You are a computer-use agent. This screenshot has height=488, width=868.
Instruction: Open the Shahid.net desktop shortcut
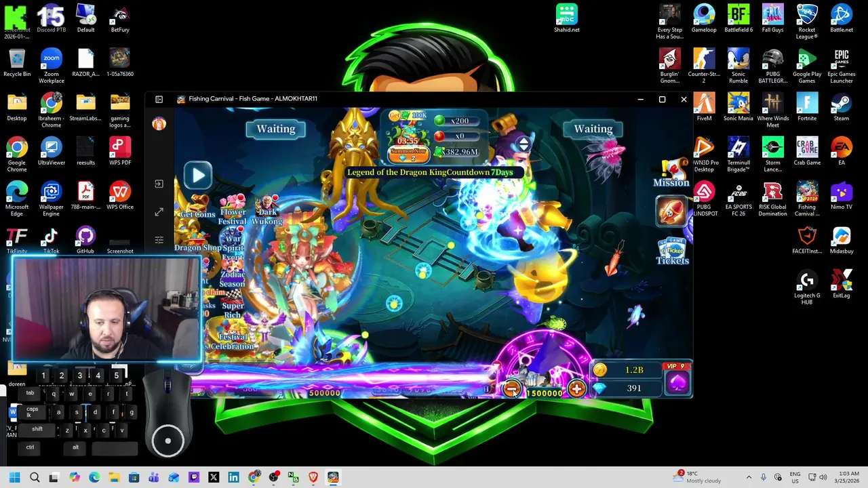567,19
